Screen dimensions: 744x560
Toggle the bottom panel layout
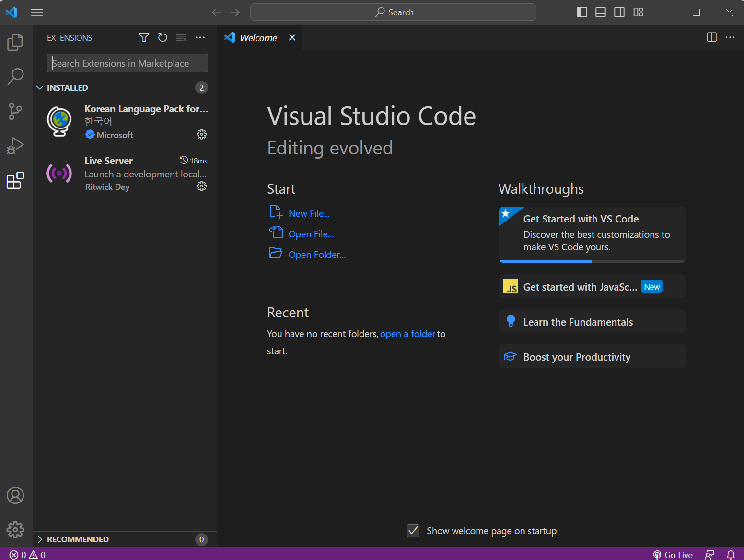pyautogui.click(x=601, y=12)
